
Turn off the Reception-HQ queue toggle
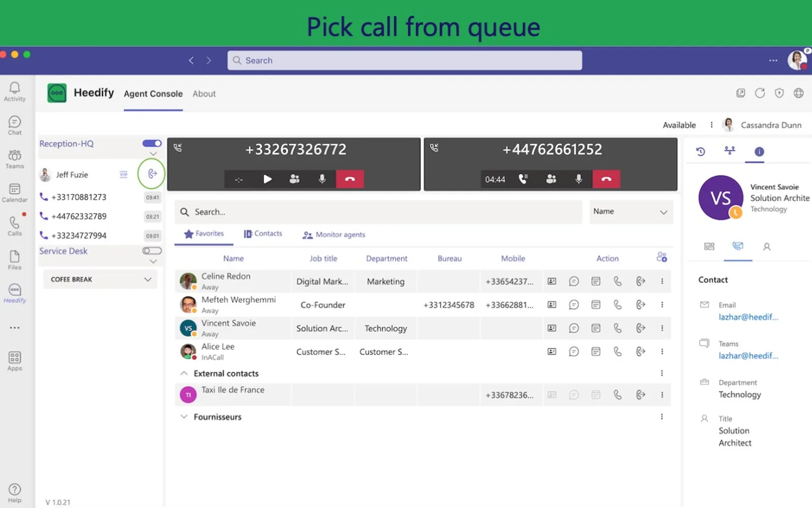click(x=152, y=143)
